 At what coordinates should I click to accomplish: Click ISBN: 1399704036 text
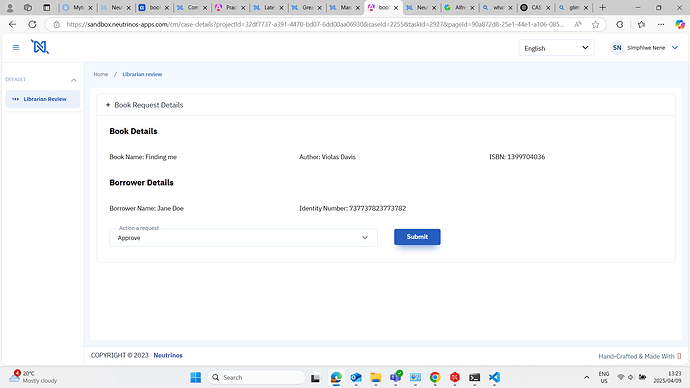click(x=517, y=157)
